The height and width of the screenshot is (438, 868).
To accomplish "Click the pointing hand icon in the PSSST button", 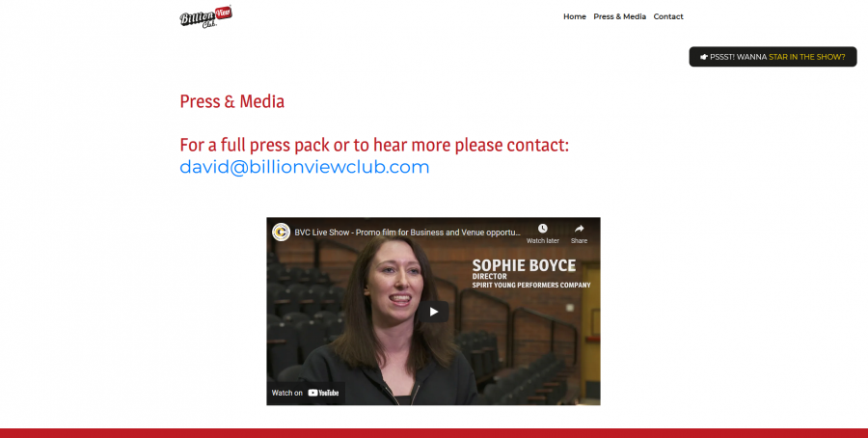I will [704, 57].
